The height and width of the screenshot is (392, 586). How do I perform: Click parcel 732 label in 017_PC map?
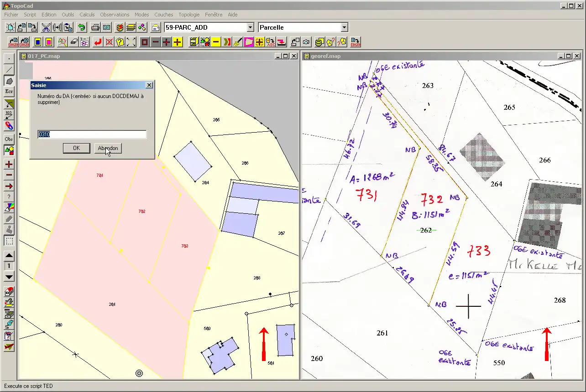pyautogui.click(x=141, y=211)
